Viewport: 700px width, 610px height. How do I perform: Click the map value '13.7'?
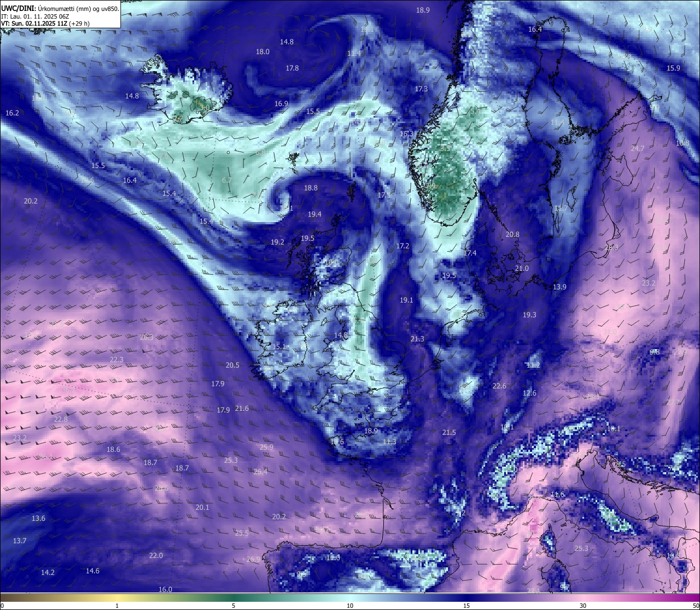20,541
